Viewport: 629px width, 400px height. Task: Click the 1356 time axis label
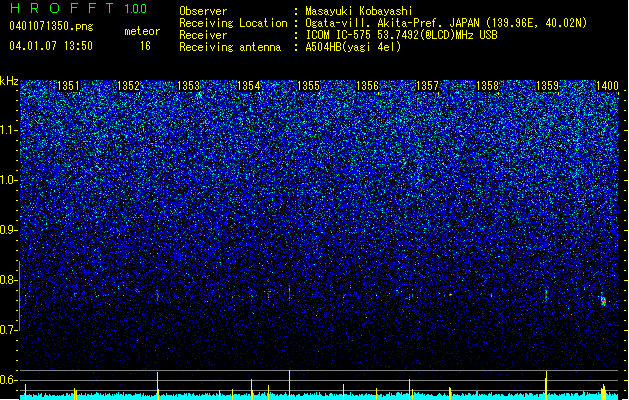pos(367,86)
